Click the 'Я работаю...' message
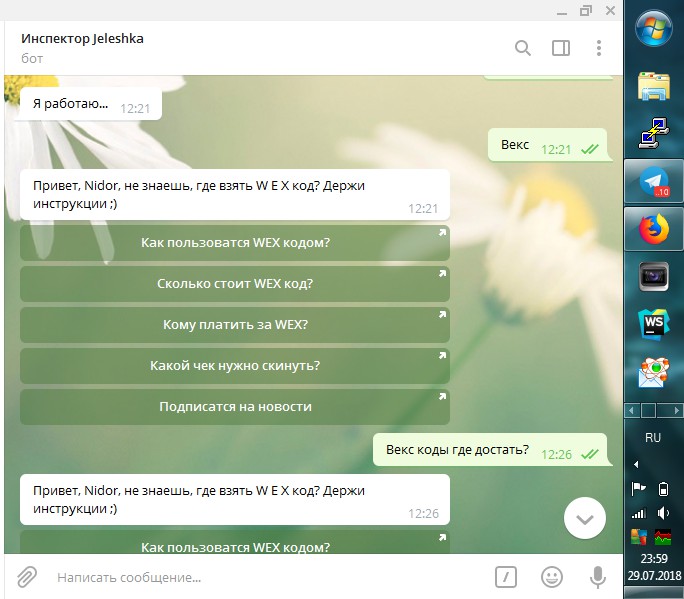The width and height of the screenshot is (684, 599). [91, 104]
